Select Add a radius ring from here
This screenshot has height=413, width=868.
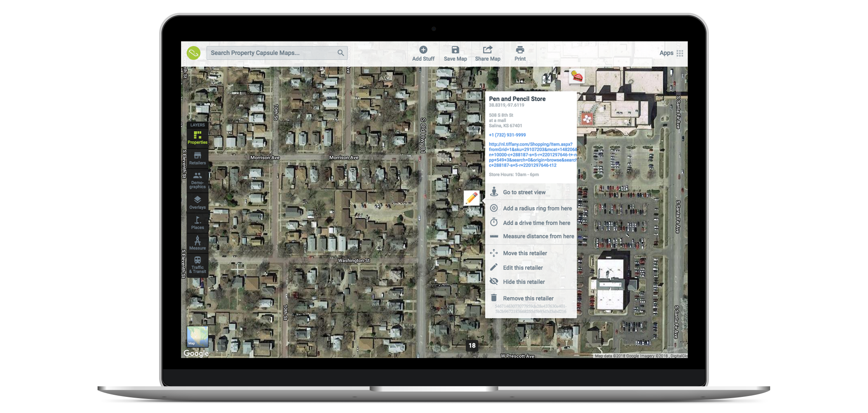[x=537, y=209]
